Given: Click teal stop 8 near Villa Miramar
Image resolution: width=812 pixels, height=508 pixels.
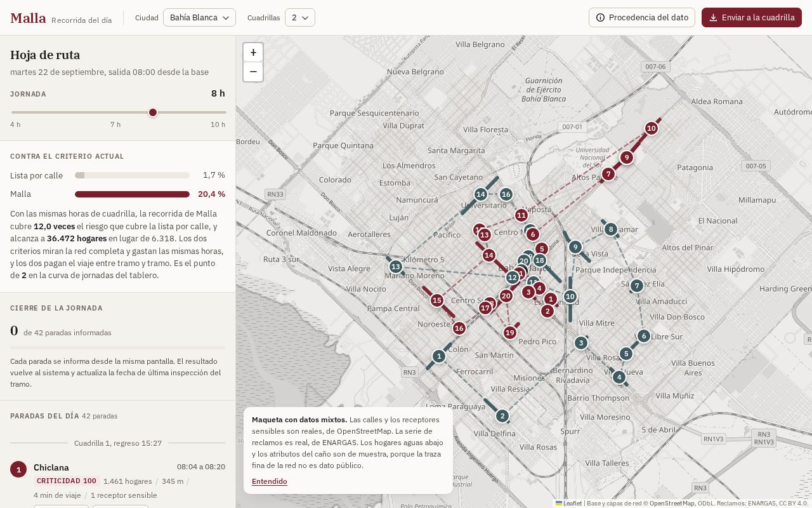Looking at the screenshot, I should point(611,229).
